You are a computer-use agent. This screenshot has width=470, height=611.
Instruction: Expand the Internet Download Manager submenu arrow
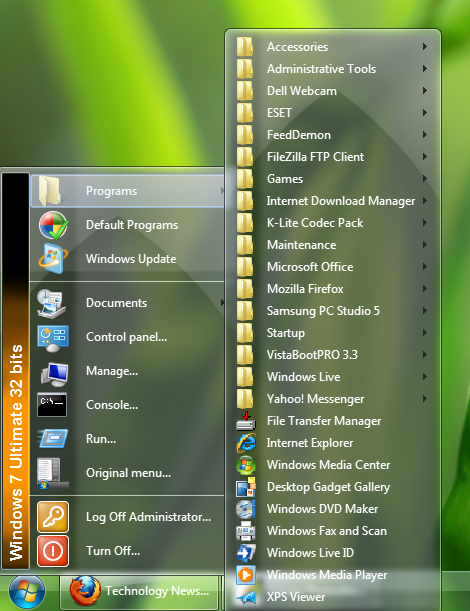[x=425, y=201]
